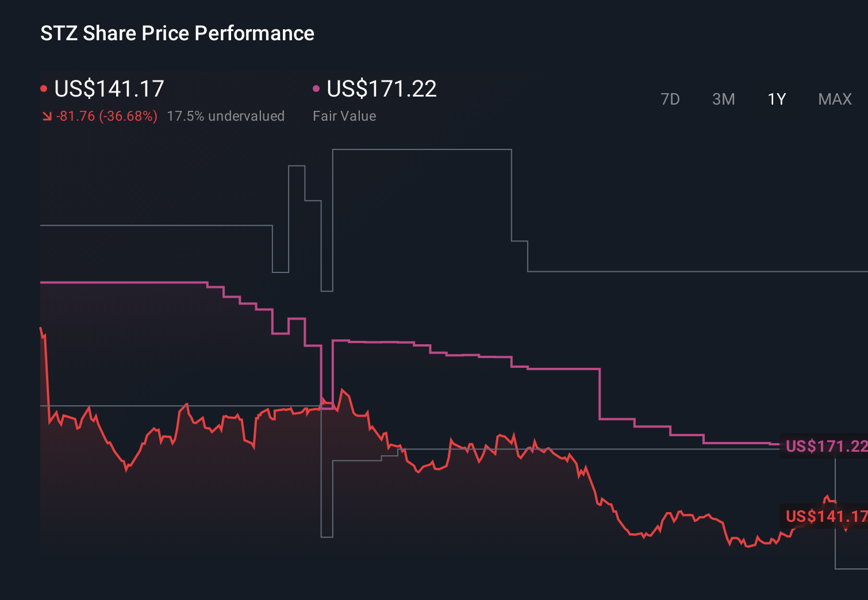
Task: Click the red downward arrow change indicator icon
Action: coord(46,116)
